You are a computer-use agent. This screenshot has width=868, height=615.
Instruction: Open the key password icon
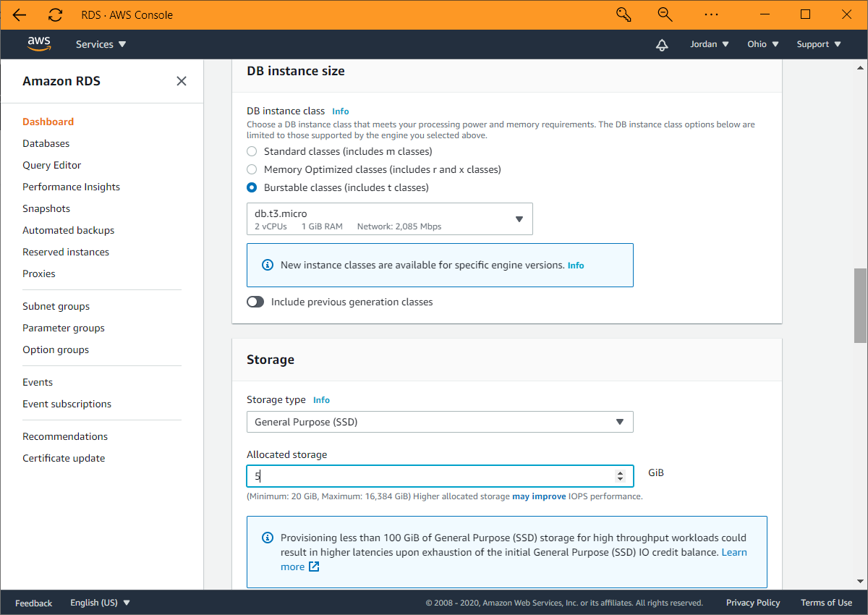pos(624,14)
